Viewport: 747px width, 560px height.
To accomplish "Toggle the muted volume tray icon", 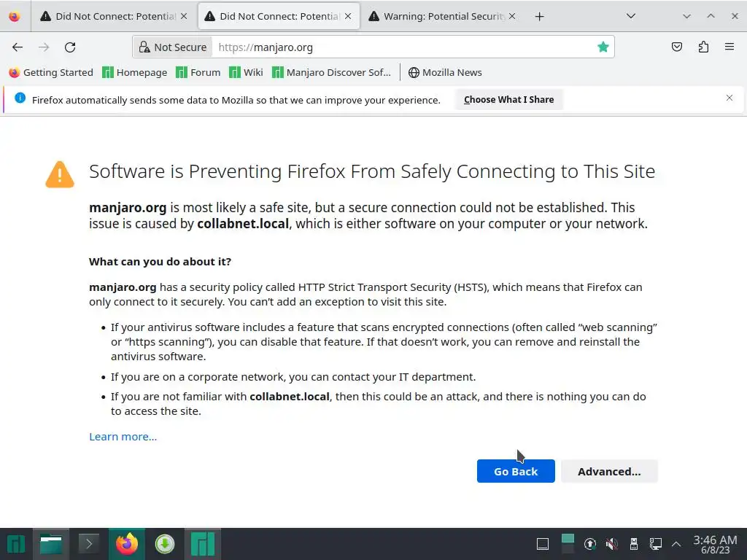I will tap(612, 544).
